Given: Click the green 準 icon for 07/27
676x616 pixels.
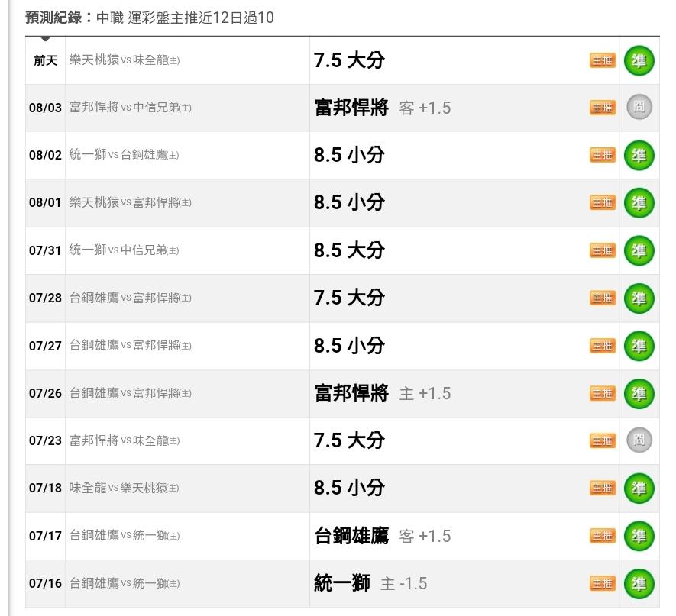Looking at the screenshot, I should (639, 346).
